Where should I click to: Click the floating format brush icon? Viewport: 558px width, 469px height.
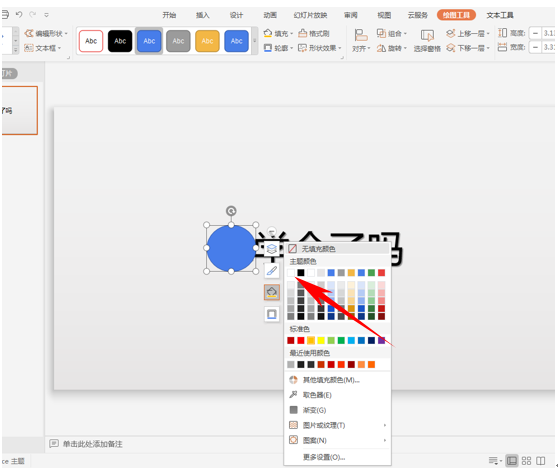pyautogui.click(x=272, y=271)
